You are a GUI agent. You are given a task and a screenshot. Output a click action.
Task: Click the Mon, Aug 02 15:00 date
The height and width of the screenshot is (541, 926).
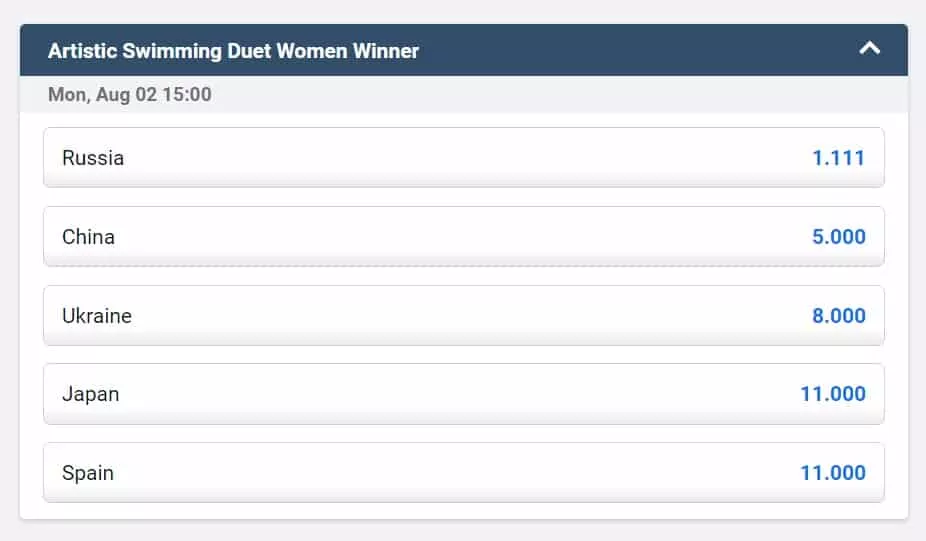tap(130, 95)
